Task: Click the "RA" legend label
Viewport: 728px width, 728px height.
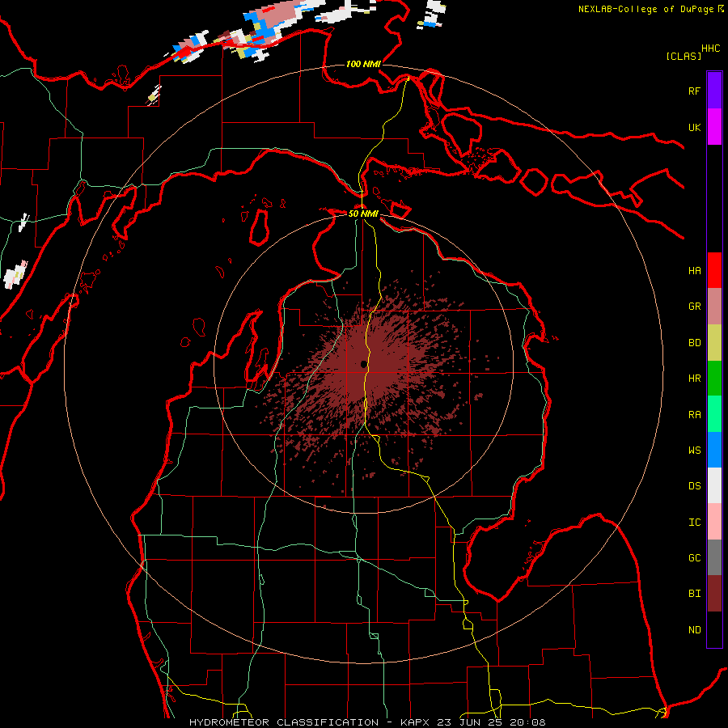Action: click(694, 415)
